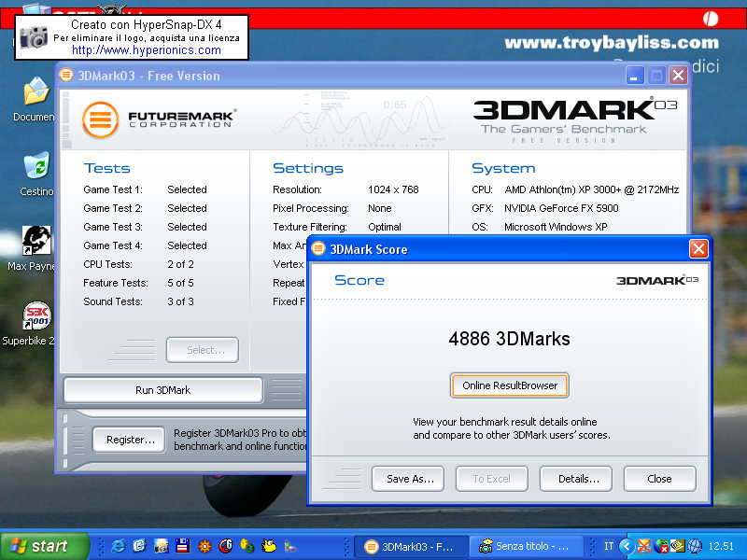The image size is (747, 560).
Task: Switch to 3DMark03 taskbar button
Action: point(410,546)
